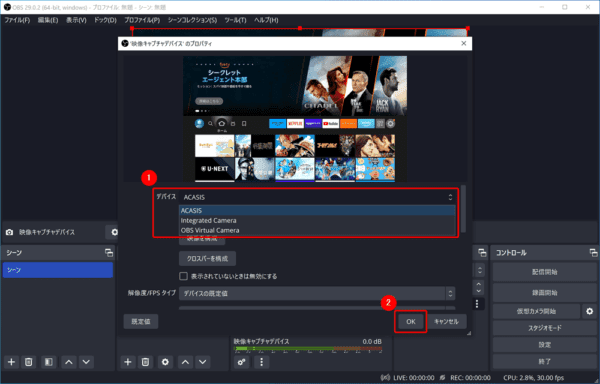Move the scene up with the arrow icon

click(x=69, y=362)
